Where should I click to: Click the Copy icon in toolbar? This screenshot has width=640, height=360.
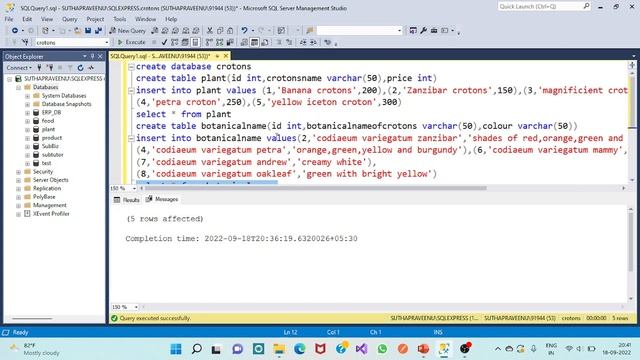[220, 31]
